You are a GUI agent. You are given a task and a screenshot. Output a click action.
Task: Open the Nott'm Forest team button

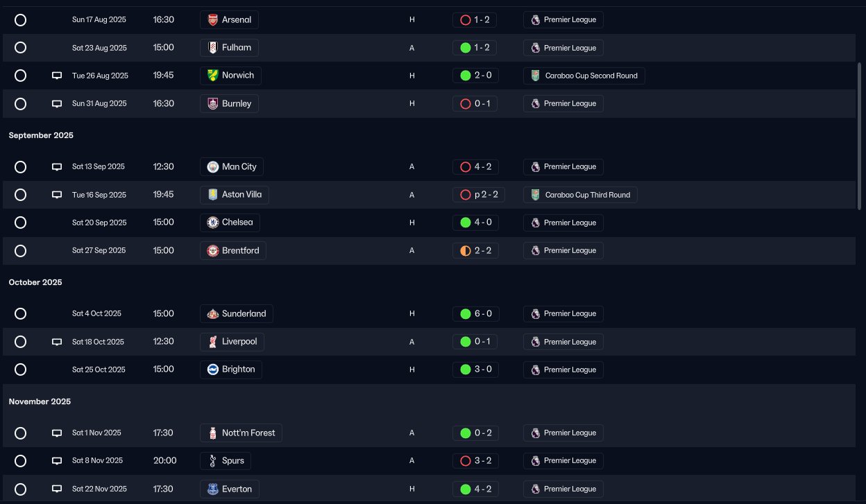pos(241,433)
